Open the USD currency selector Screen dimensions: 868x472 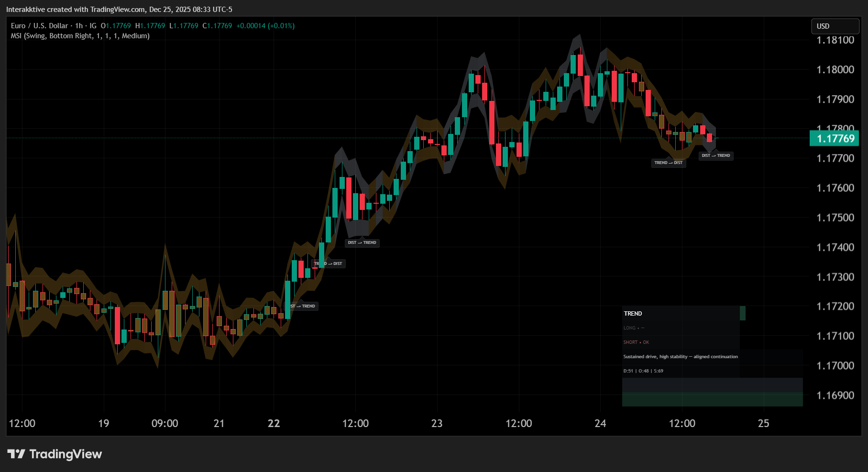click(835, 26)
